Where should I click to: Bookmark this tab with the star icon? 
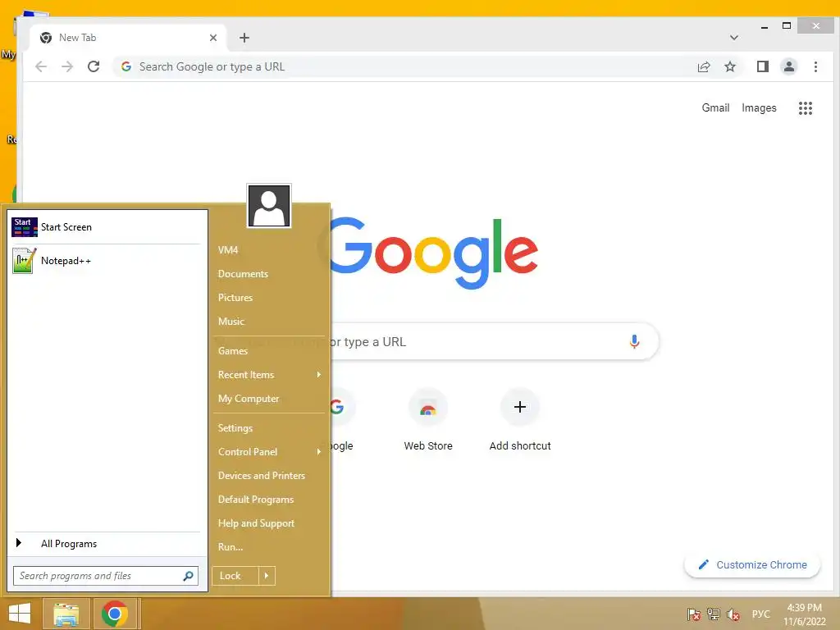730,66
